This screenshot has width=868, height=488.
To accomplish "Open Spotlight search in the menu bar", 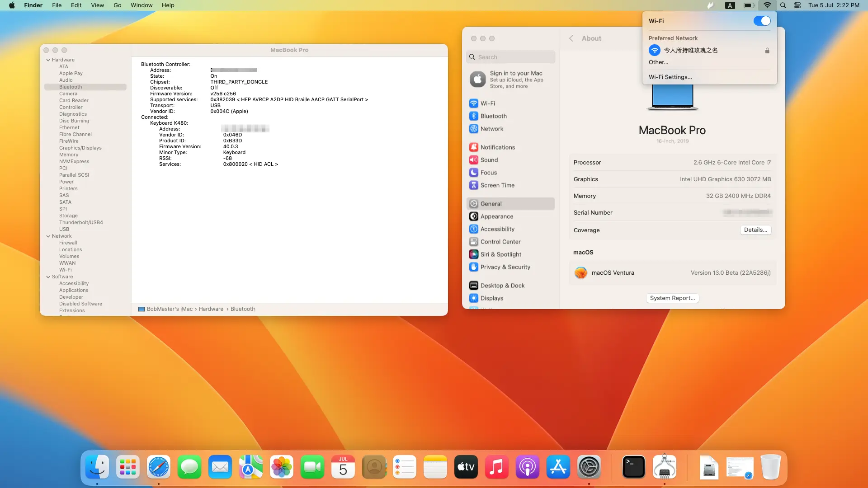I will click(783, 5).
